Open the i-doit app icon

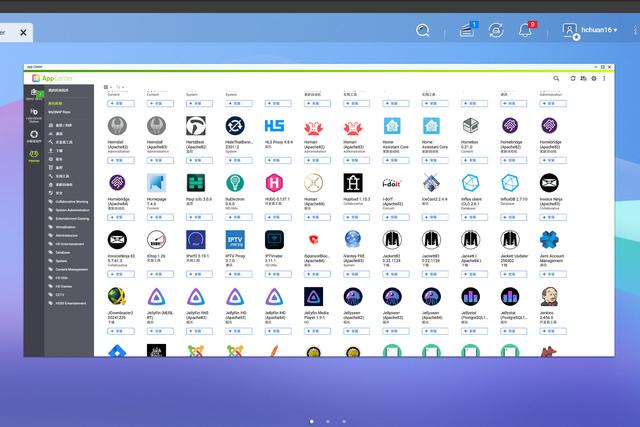tap(392, 183)
